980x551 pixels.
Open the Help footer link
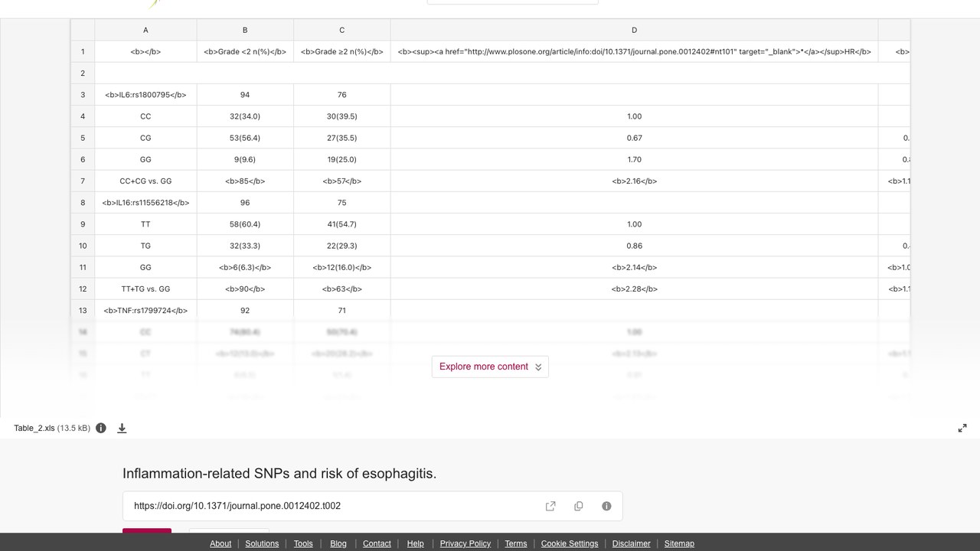pyautogui.click(x=415, y=543)
